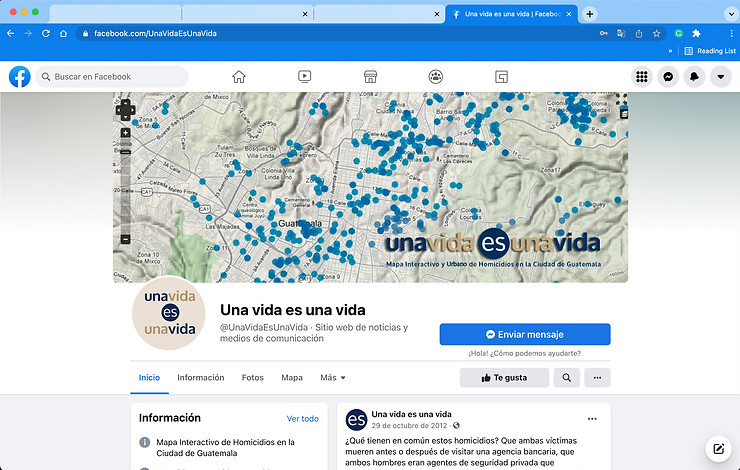Click the share page icon in address bar
The height and width of the screenshot is (470, 740).
[639, 34]
